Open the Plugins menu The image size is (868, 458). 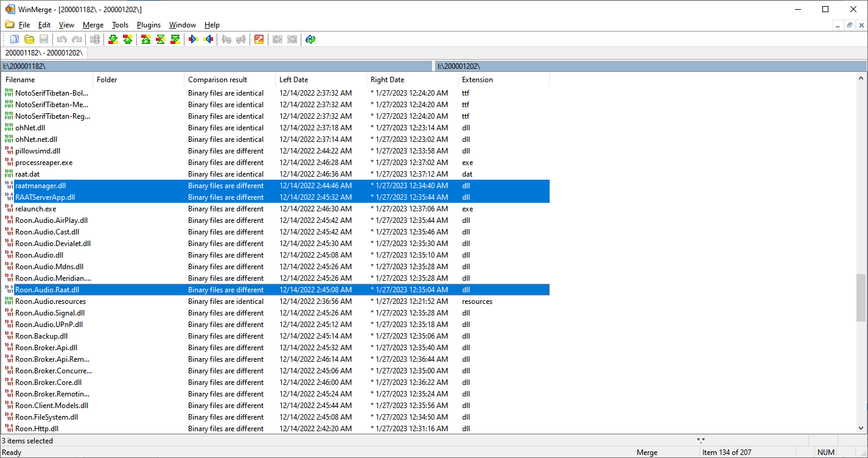(149, 25)
